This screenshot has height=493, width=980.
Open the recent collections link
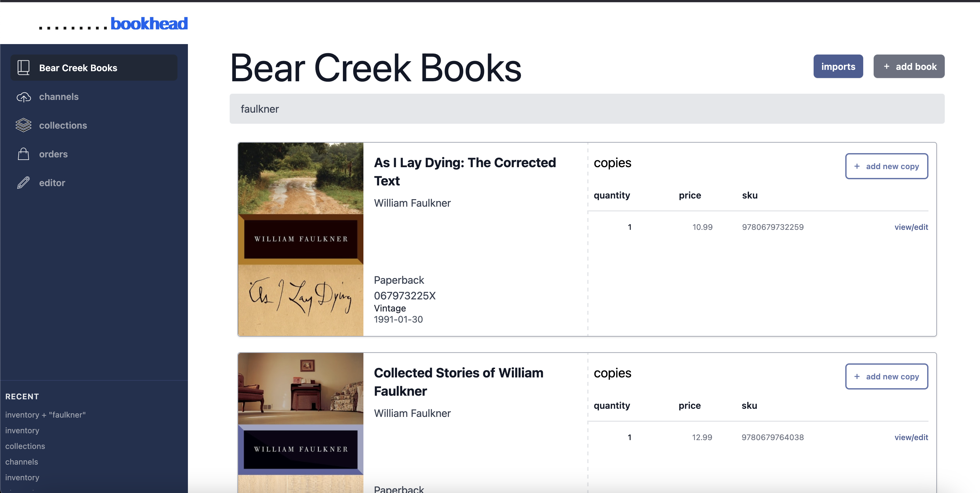(x=25, y=446)
